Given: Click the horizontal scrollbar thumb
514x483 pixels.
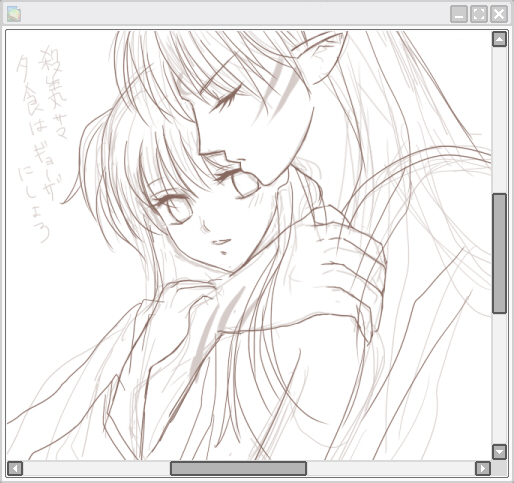Looking at the screenshot, I should pyautogui.click(x=238, y=468).
